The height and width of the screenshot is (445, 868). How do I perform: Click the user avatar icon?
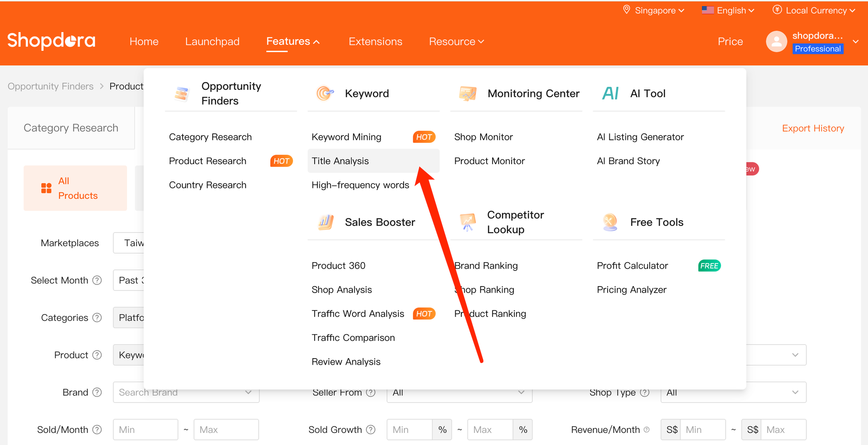776,42
